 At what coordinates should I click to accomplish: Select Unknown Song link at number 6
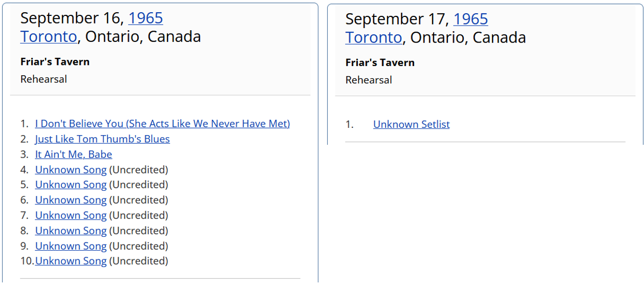coord(71,200)
